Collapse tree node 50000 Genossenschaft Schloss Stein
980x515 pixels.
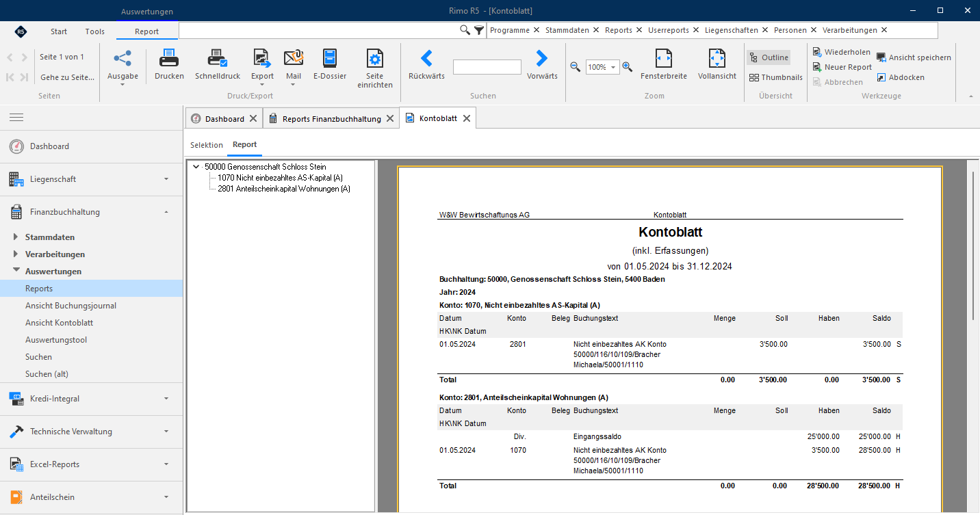coord(196,167)
